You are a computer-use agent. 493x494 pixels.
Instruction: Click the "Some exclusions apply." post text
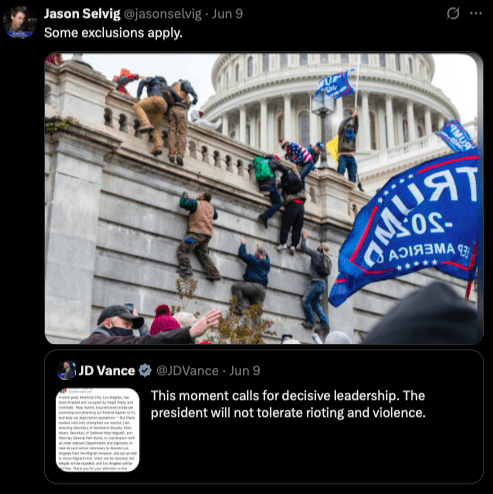pyautogui.click(x=113, y=33)
